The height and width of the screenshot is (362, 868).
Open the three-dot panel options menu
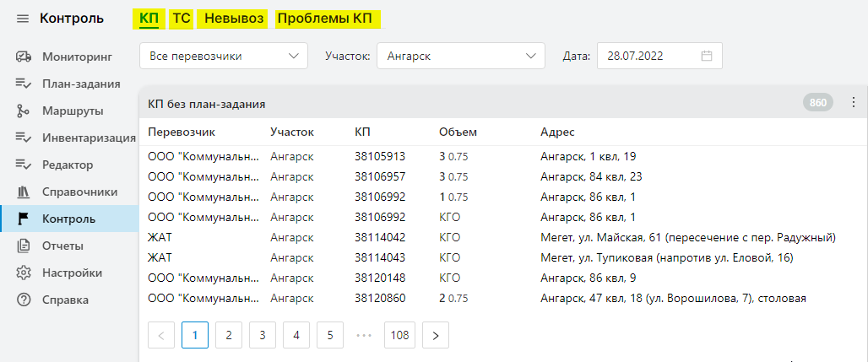(852, 103)
